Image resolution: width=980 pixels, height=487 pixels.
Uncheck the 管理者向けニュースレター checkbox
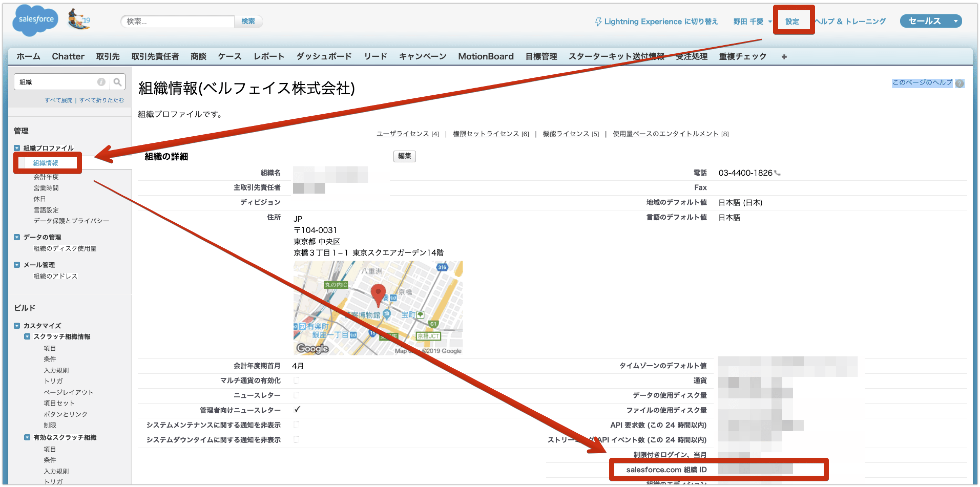pos(297,410)
